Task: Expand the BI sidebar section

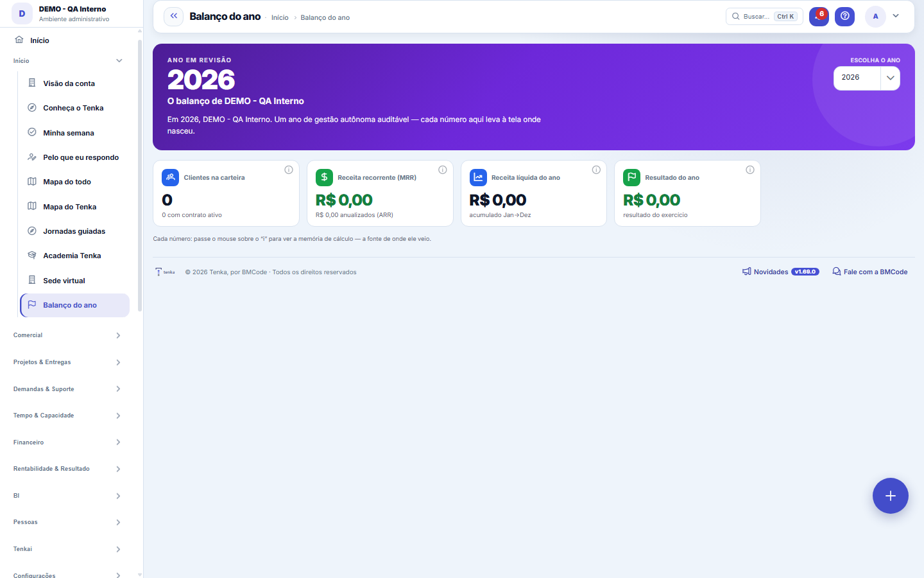Action: pyautogui.click(x=67, y=496)
